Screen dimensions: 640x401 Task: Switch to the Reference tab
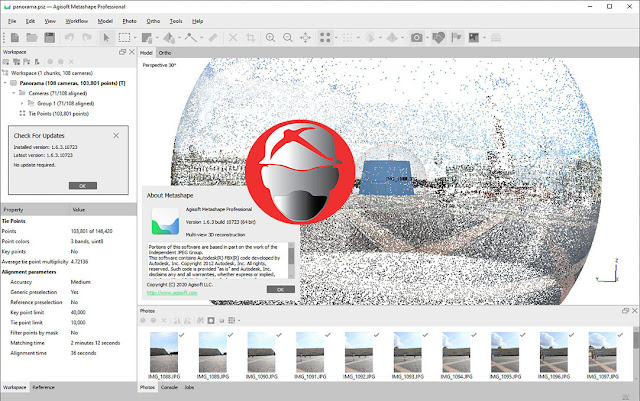(43, 387)
